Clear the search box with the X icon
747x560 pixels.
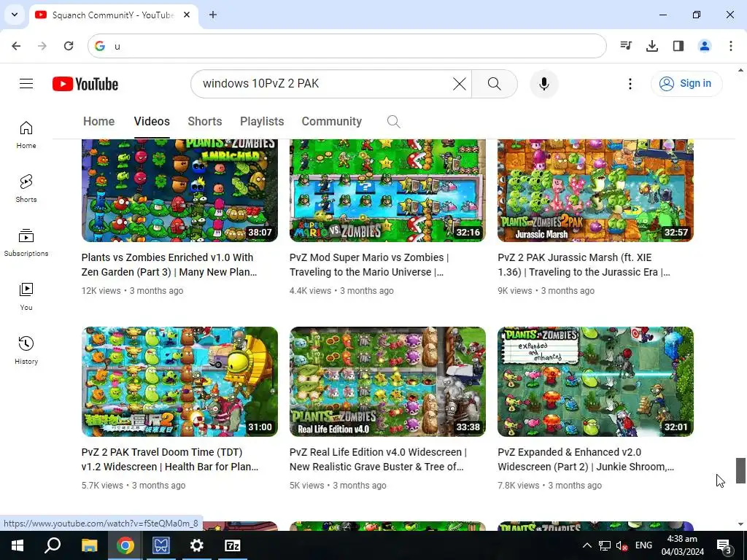coord(460,84)
